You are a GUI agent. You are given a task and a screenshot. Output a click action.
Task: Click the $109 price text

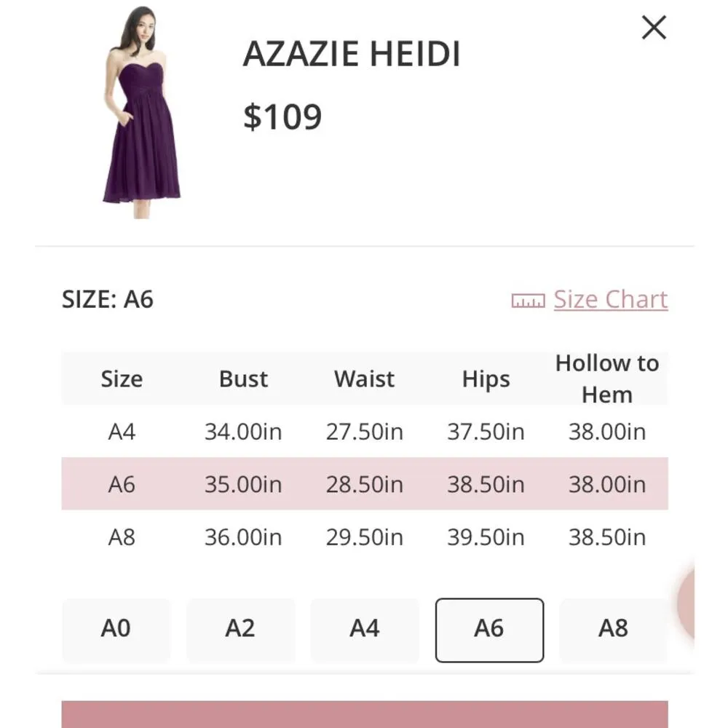[282, 115]
